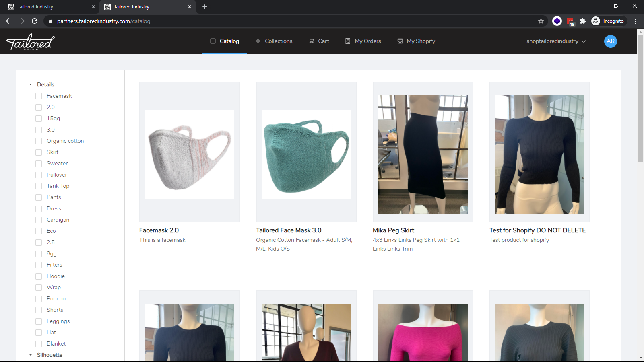This screenshot has width=644, height=362.
Task: Reload the page with the refresh icon
Action: click(x=35, y=21)
